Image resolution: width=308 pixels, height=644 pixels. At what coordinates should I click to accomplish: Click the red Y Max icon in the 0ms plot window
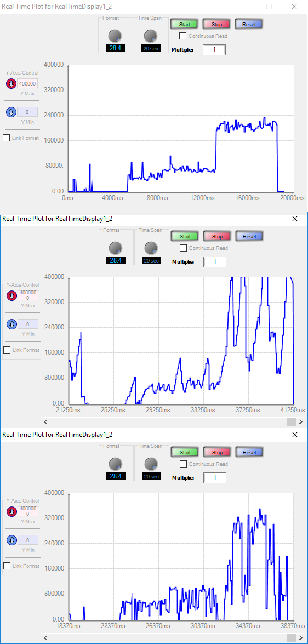coord(10,84)
